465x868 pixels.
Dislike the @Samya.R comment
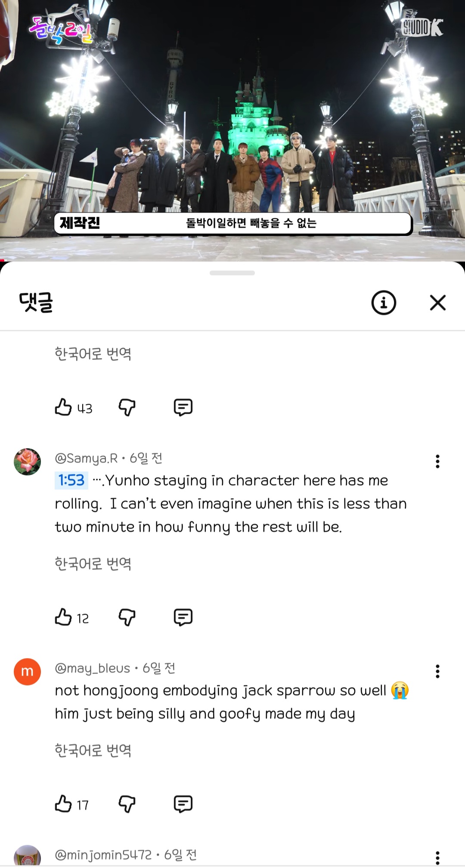[127, 617]
